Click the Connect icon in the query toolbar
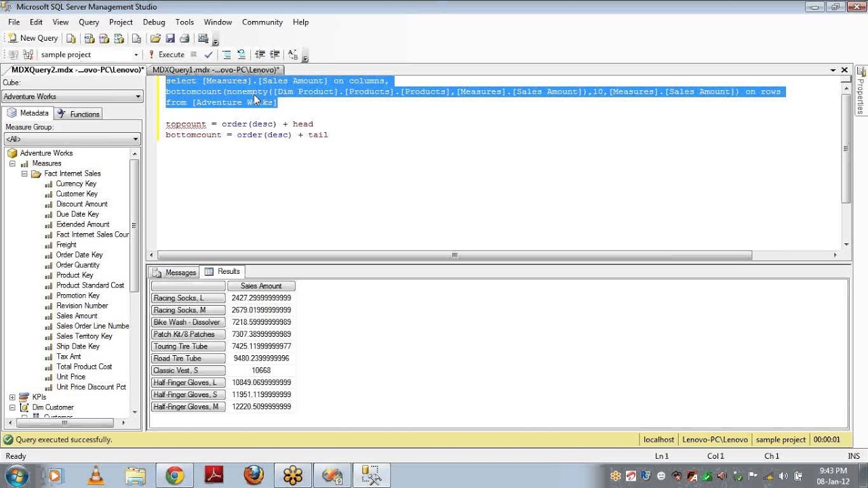This screenshot has width=868, height=488. [x=14, y=55]
